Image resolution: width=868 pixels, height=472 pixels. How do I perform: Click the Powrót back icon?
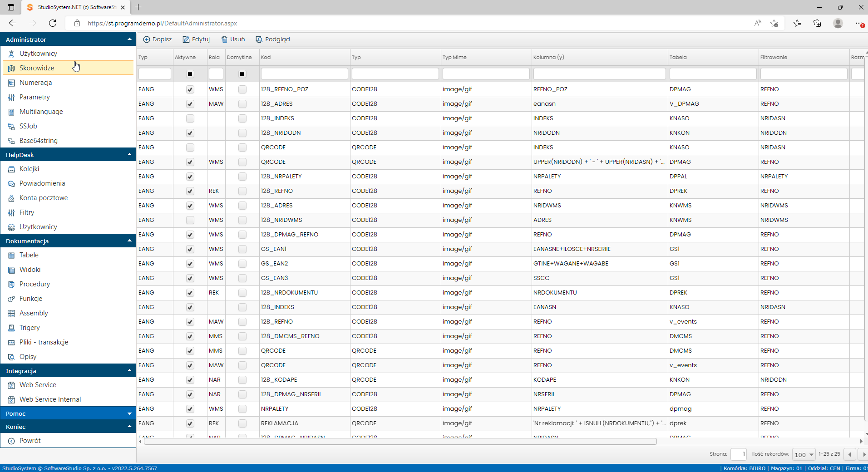pos(11,441)
